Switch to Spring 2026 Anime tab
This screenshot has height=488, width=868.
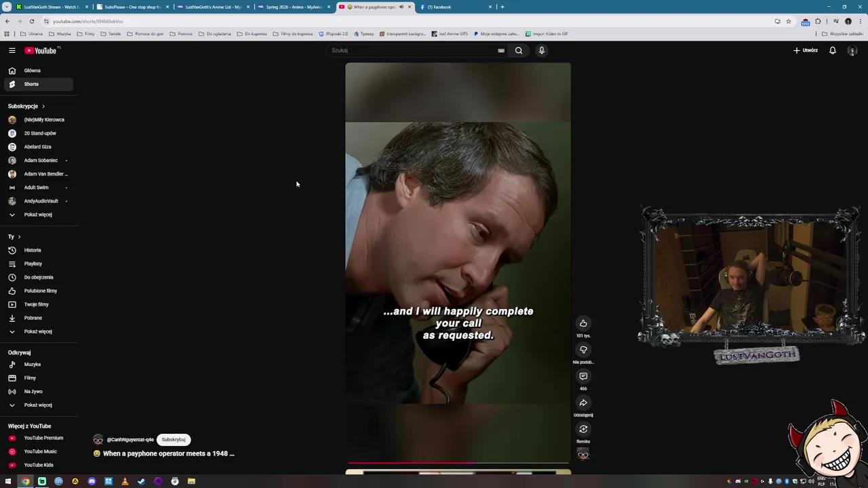click(293, 7)
